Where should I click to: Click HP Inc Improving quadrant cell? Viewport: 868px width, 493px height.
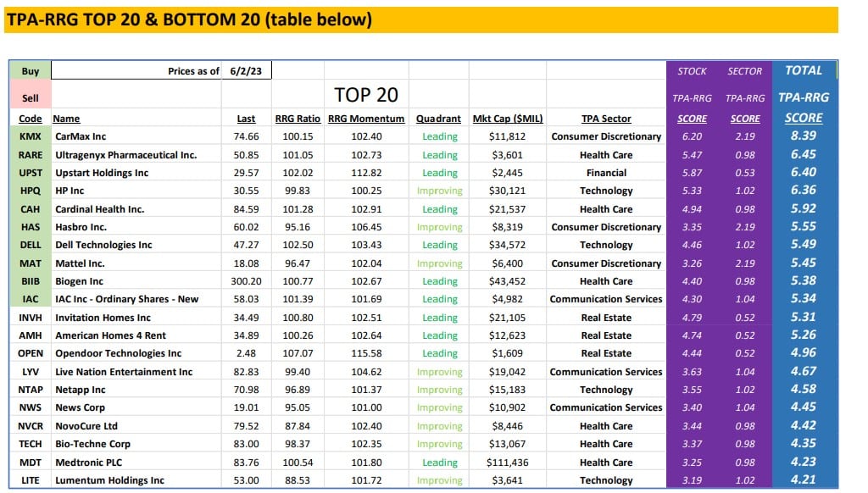pyautogui.click(x=440, y=191)
